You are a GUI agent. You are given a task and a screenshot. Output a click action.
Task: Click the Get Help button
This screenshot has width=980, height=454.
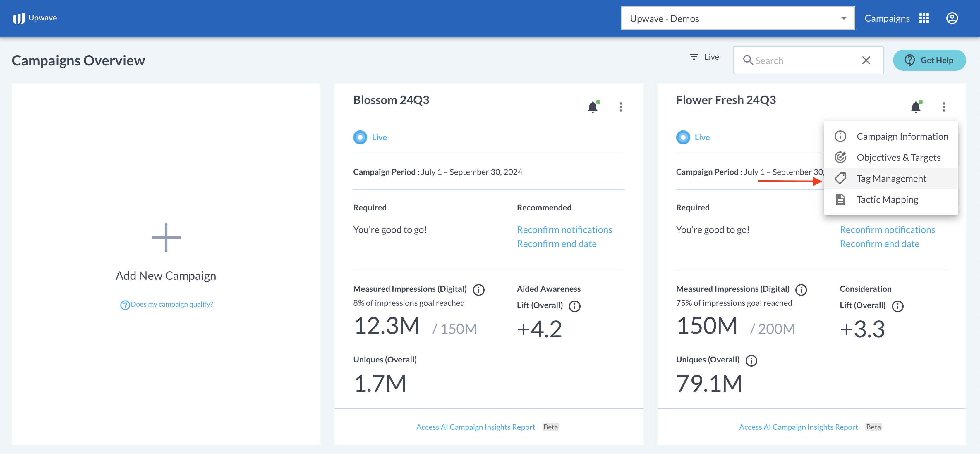point(929,60)
